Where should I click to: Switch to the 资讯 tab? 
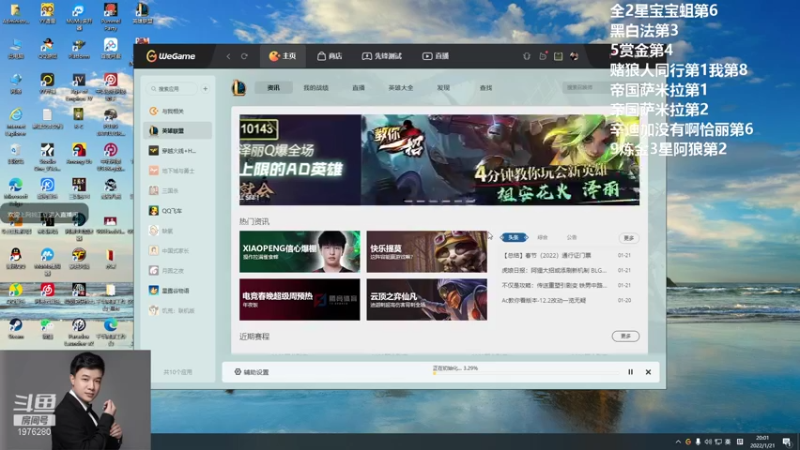coord(273,88)
